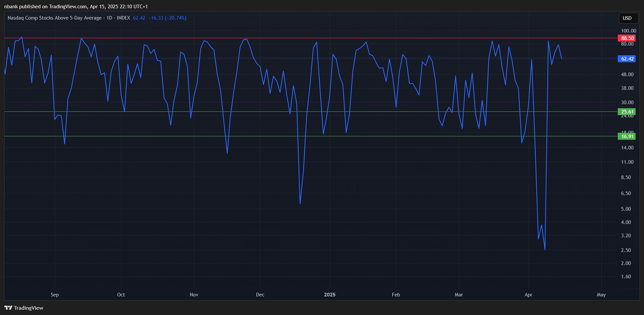Click the May label on time axis
Screen dimensions: 644x315
(601, 294)
